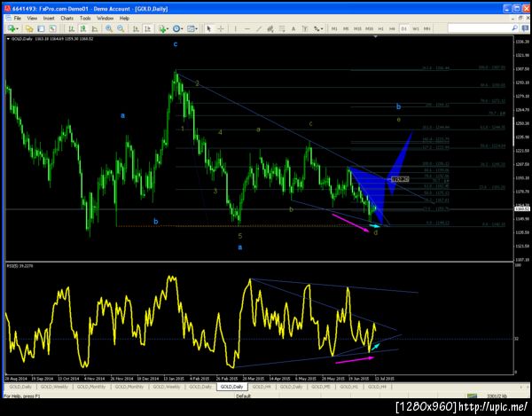Show the Market Watch window

point(41,29)
